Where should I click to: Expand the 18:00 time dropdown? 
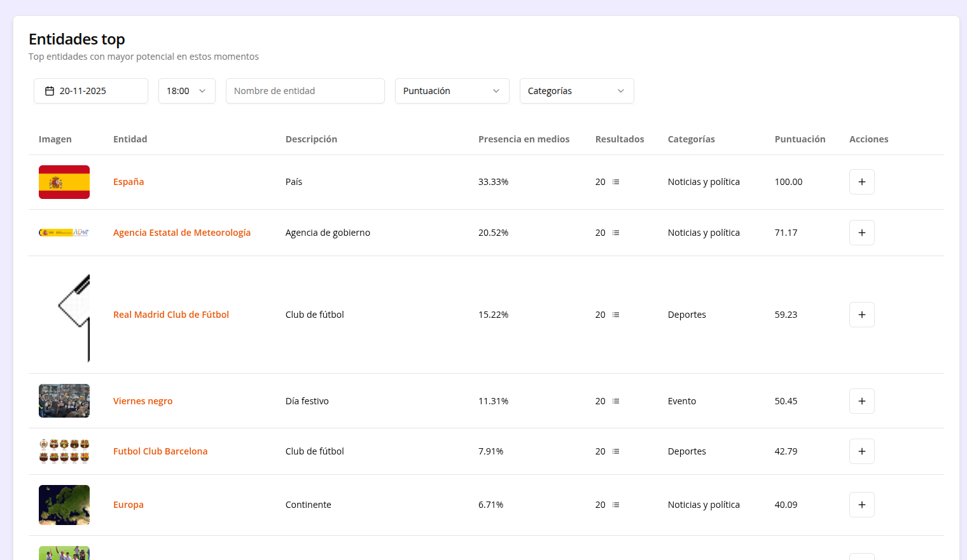tap(186, 91)
